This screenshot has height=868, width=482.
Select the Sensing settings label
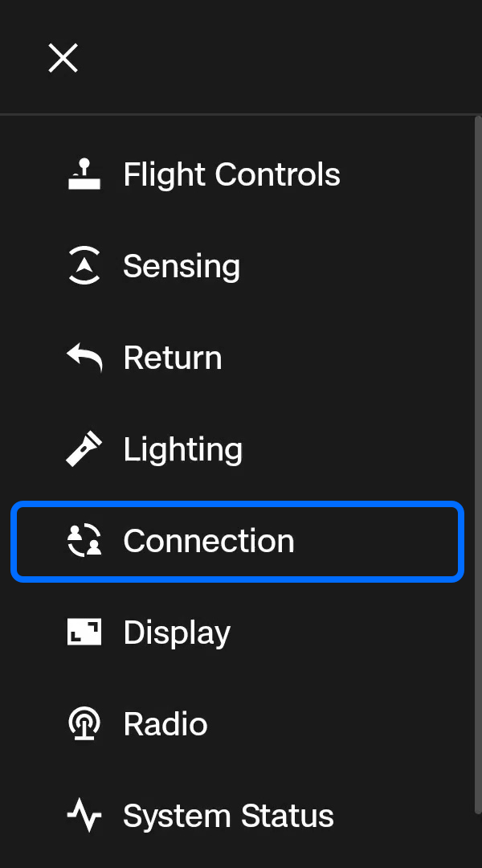click(182, 266)
